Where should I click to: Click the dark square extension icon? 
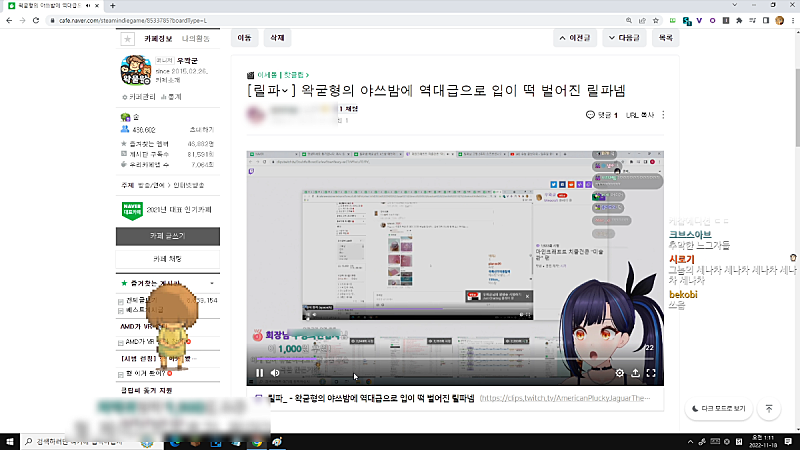point(726,20)
